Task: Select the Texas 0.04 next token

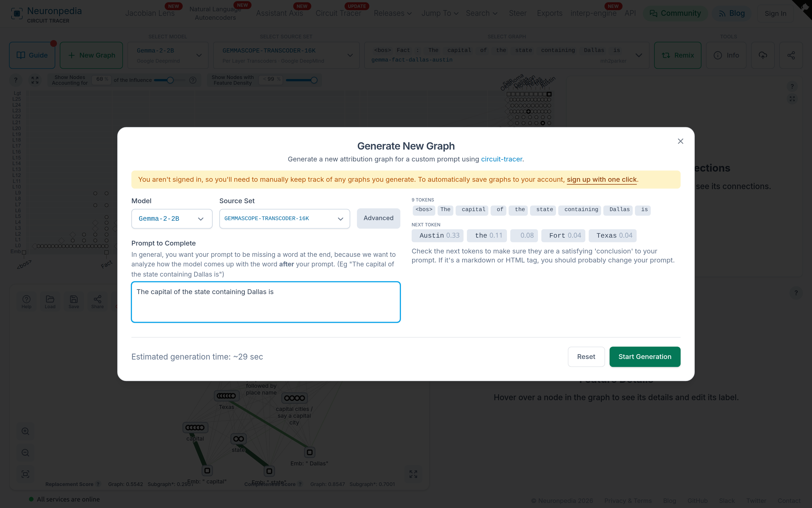Action: pyautogui.click(x=613, y=236)
